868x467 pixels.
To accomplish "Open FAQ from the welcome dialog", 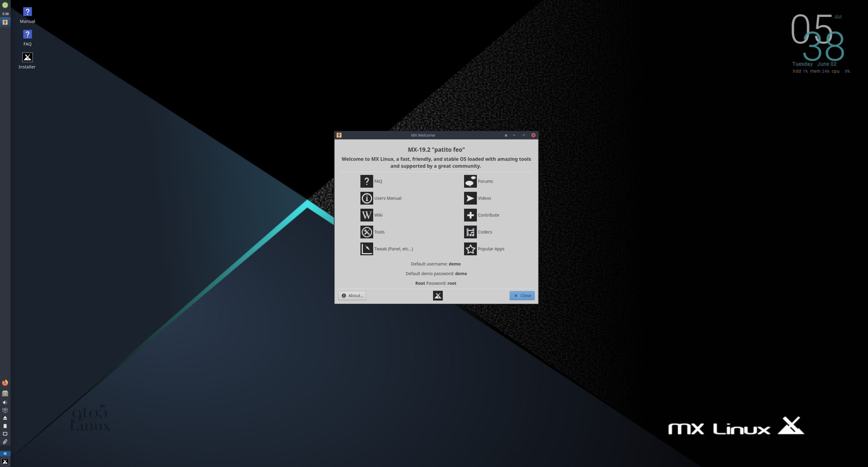I will point(367,181).
